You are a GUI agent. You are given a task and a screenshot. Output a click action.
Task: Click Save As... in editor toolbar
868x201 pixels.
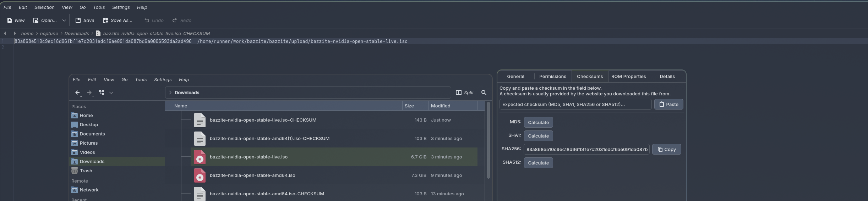tap(118, 20)
